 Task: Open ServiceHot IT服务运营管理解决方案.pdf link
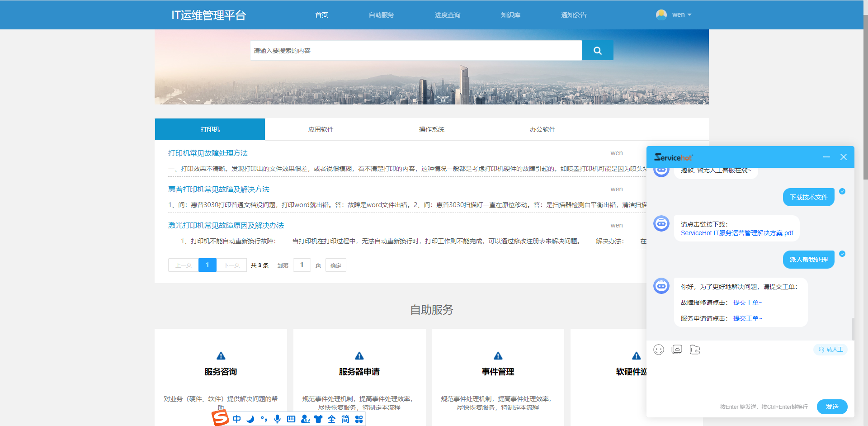tap(737, 233)
